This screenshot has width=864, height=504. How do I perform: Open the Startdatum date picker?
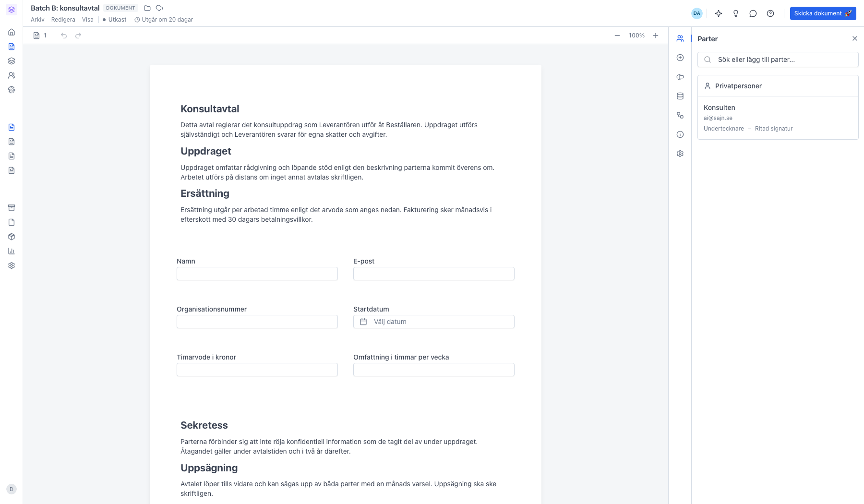434,322
